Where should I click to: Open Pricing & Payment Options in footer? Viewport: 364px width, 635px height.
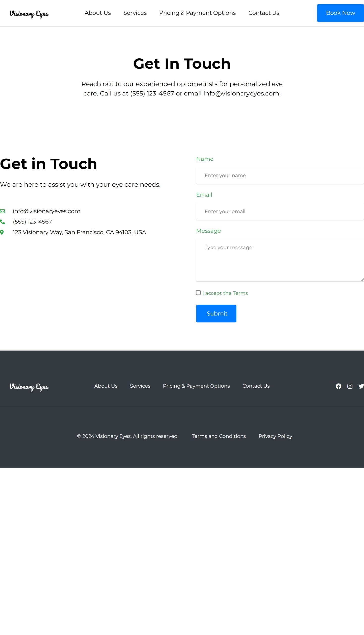196,386
